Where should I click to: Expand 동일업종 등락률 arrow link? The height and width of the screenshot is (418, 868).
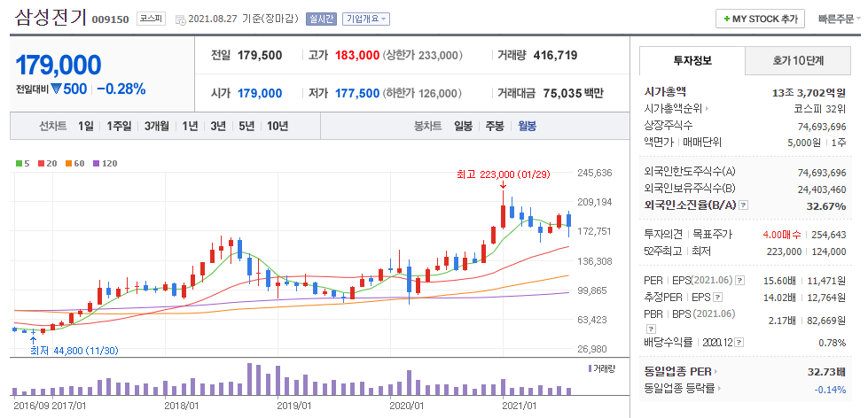point(719,389)
